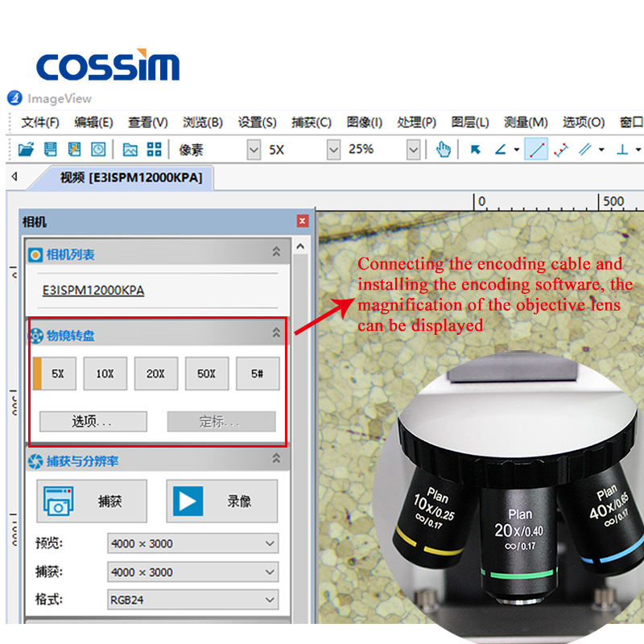
Task: Click the camera panel scrollbar up arrow
Action: point(300,246)
